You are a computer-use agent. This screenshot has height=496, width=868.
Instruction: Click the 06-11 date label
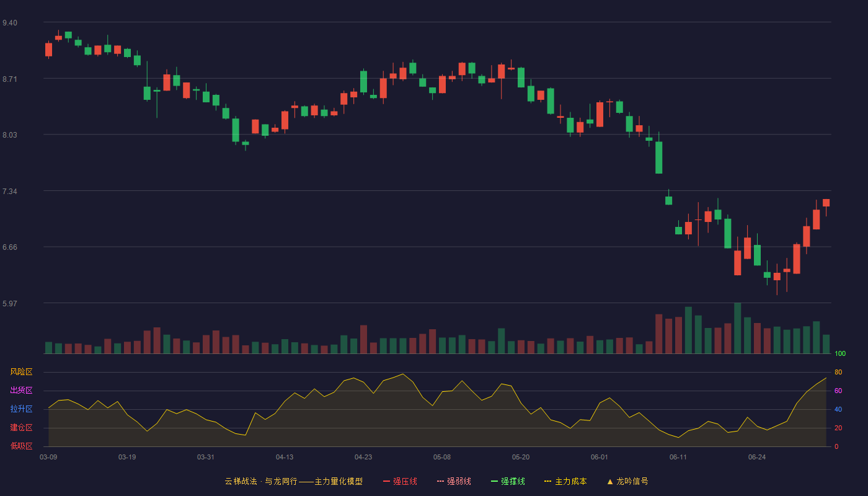[x=678, y=457]
